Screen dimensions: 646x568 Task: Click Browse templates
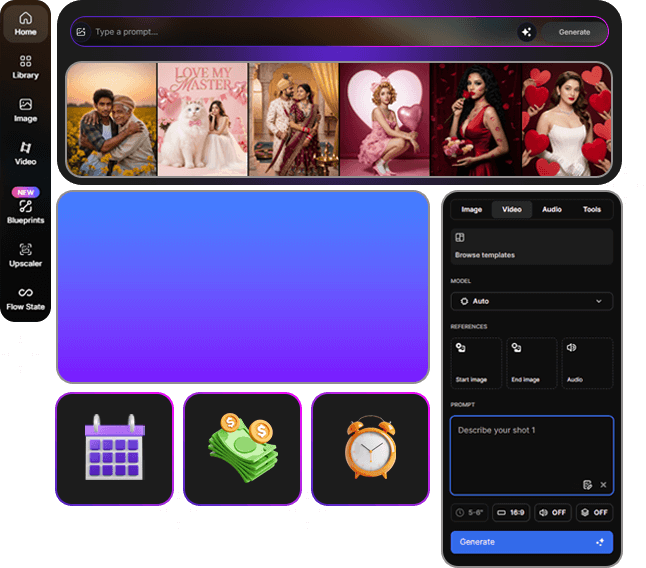click(x=531, y=246)
